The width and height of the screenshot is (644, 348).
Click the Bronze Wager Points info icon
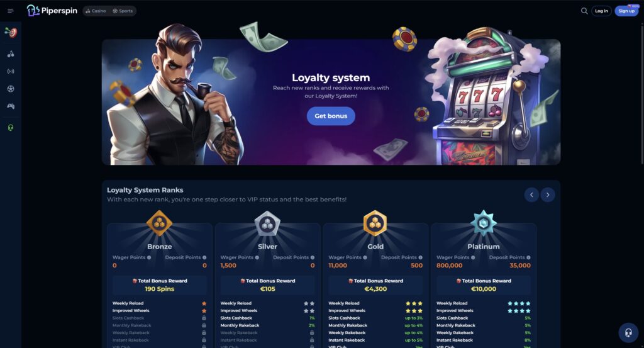(149, 257)
